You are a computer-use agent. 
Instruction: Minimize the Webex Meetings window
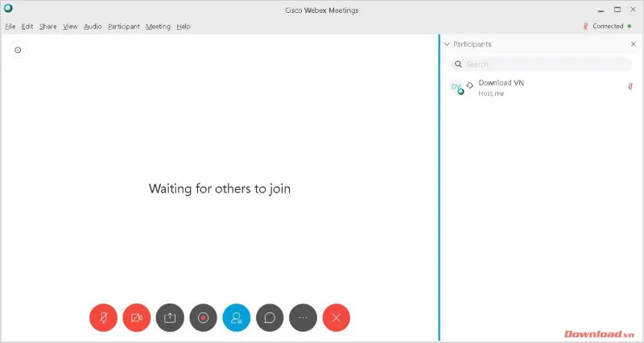point(601,10)
